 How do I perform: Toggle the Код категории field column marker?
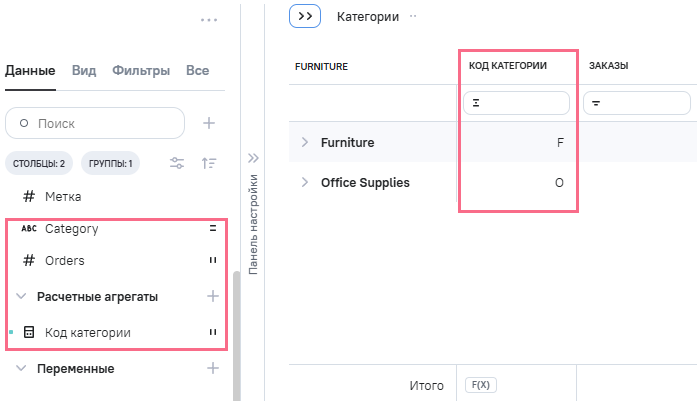pyautogui.click(x=212, y=332)
